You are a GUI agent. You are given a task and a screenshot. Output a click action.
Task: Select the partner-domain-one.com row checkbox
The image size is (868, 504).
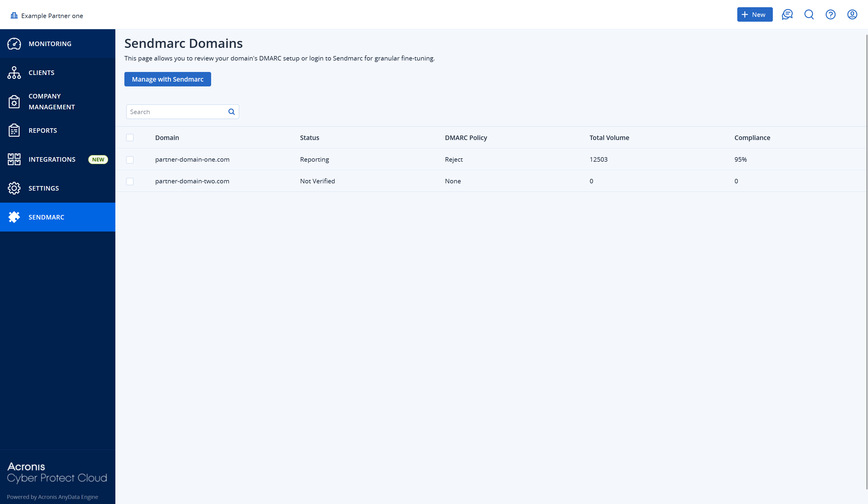pos(130,159)
